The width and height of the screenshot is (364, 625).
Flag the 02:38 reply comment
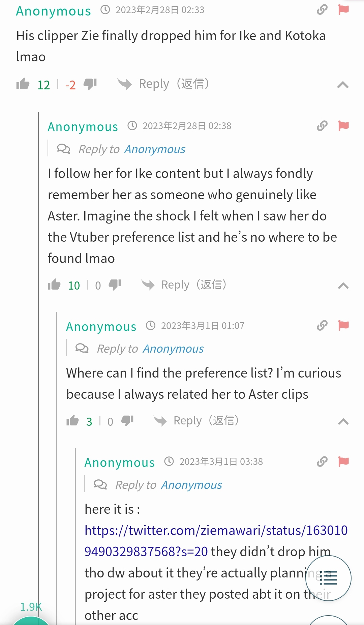tap(343, 126)
